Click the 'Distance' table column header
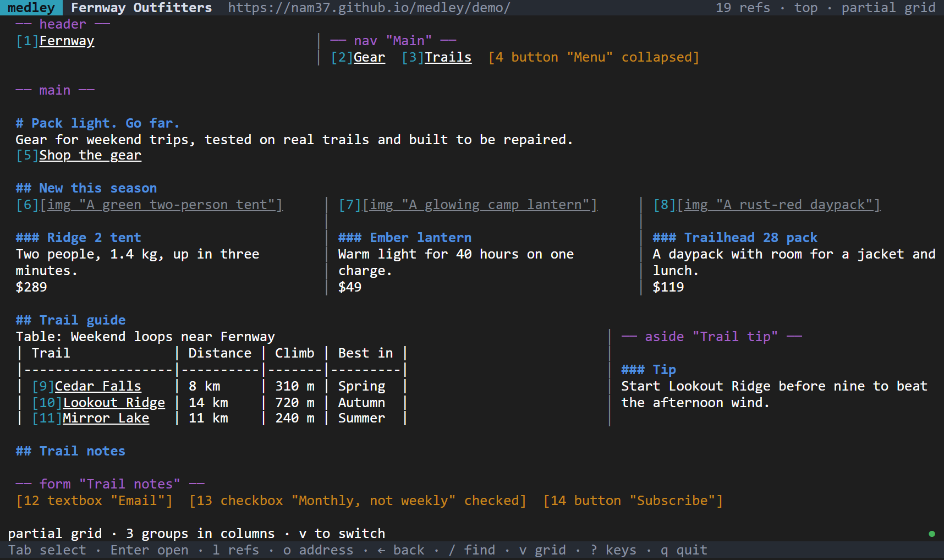 click(x=220, y=353)
